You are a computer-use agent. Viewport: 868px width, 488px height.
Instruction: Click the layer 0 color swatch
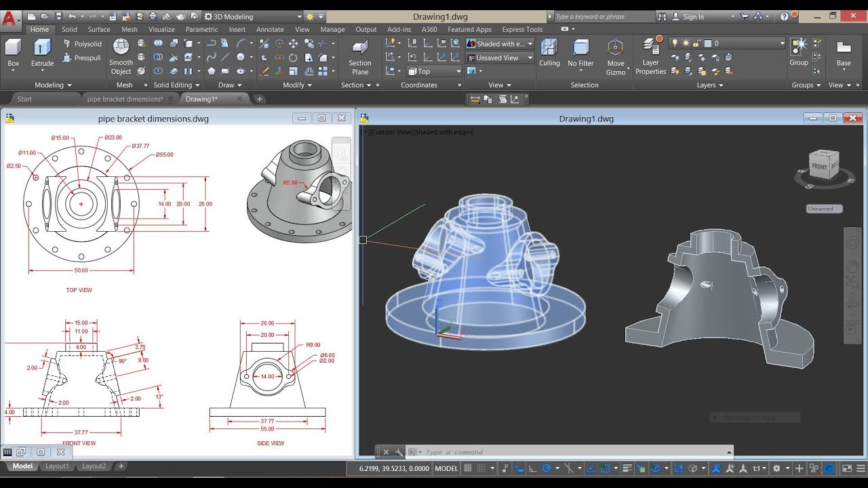pos(707,43)
